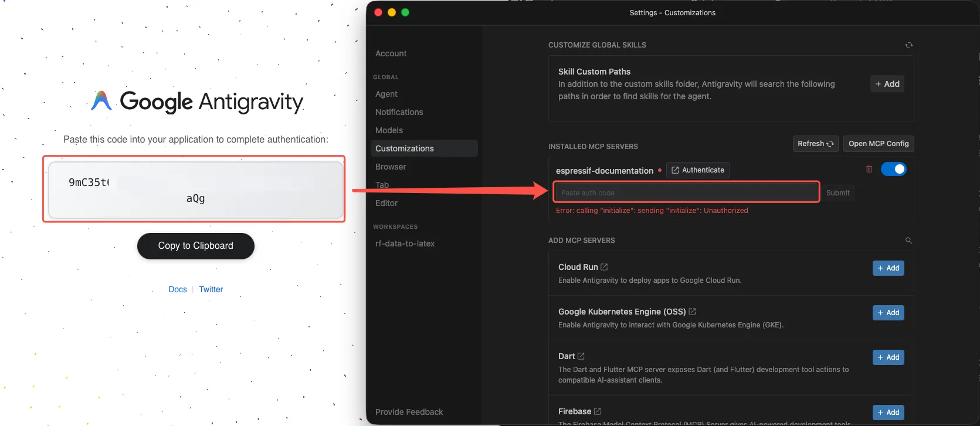The image size is (980, 426).
Task: Open the Browser settings section
Action: pos(391,167)
